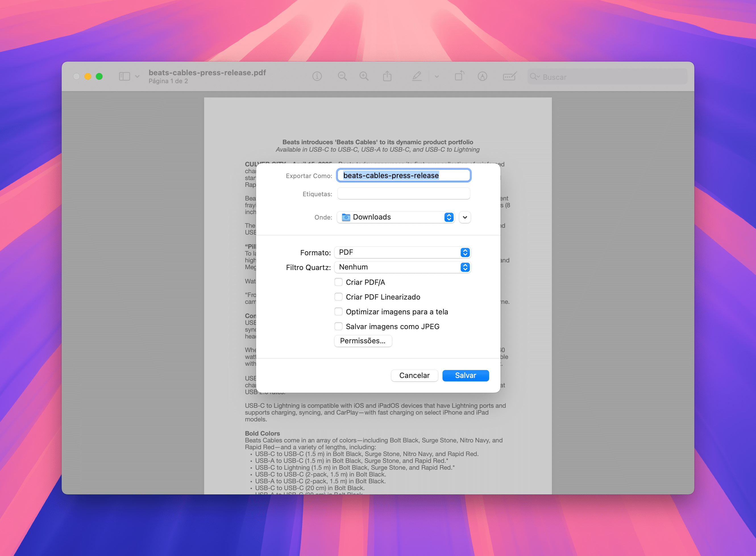Open the Onde Downloads location popup
756x556 pixels.
396,217
